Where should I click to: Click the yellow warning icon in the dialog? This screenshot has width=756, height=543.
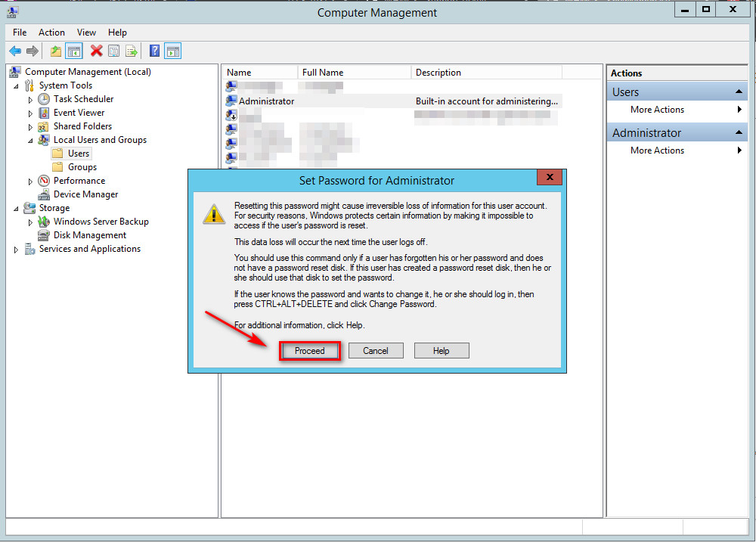214,214
